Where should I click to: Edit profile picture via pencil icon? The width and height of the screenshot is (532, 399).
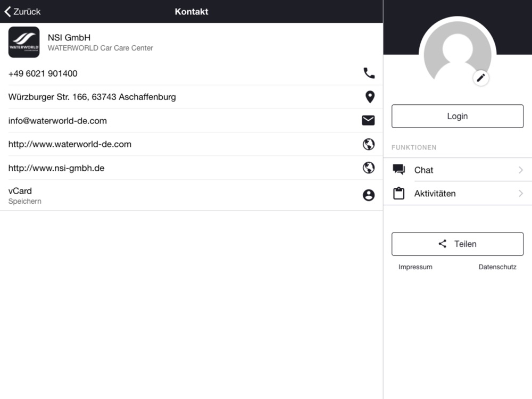tap(480, 78)
